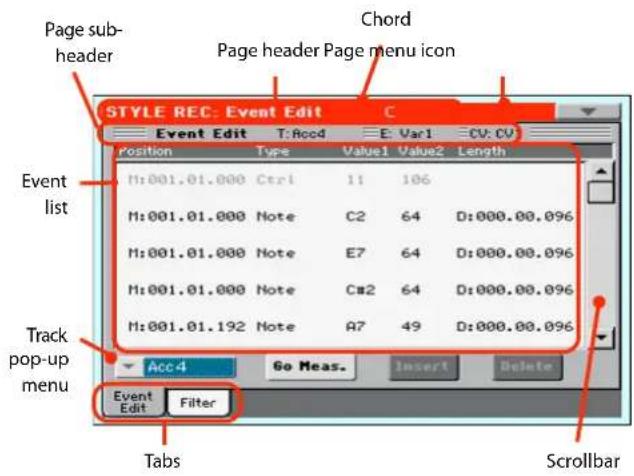Click the Type column header

273,151
